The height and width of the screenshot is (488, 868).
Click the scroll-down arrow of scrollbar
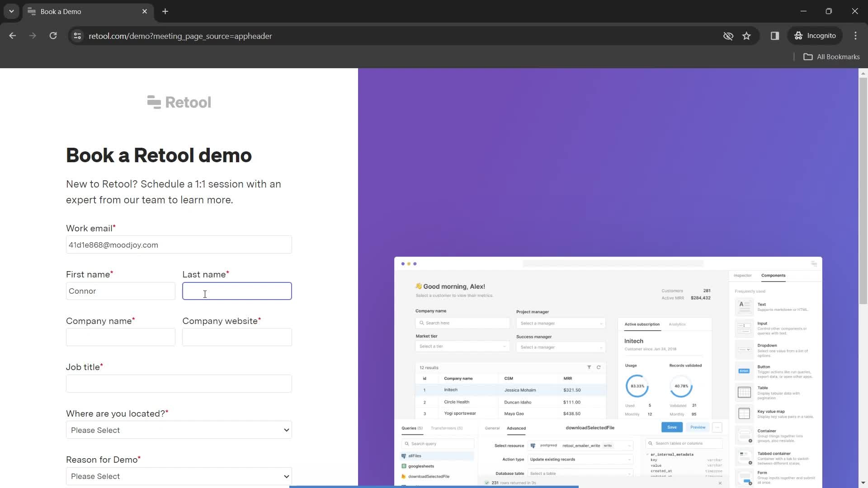[x=863, y=483]
